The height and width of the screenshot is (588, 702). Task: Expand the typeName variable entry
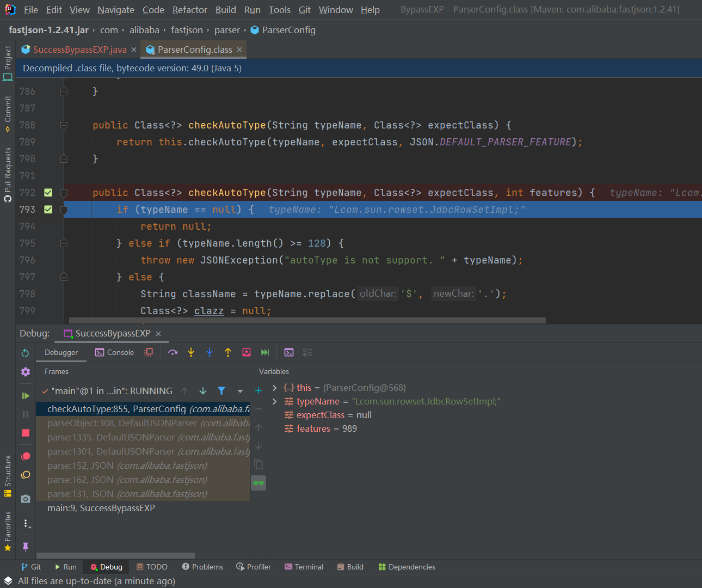point(274,401)
